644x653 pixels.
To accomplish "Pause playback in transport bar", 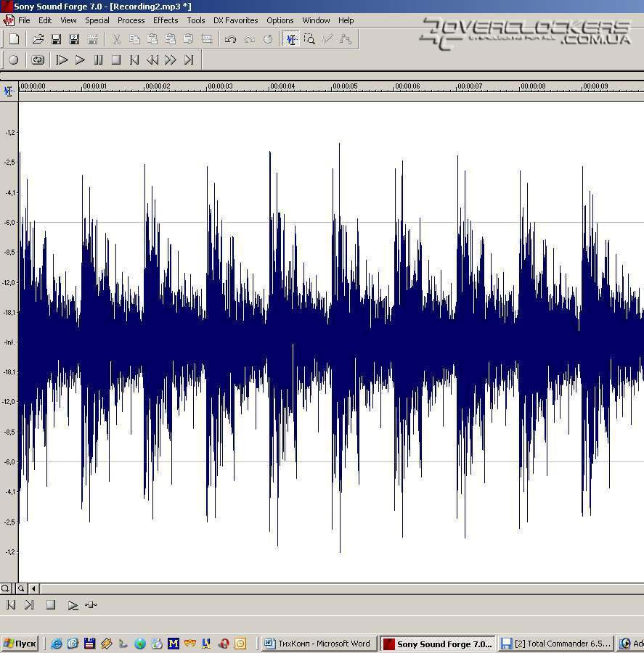I will click(98, 60).
